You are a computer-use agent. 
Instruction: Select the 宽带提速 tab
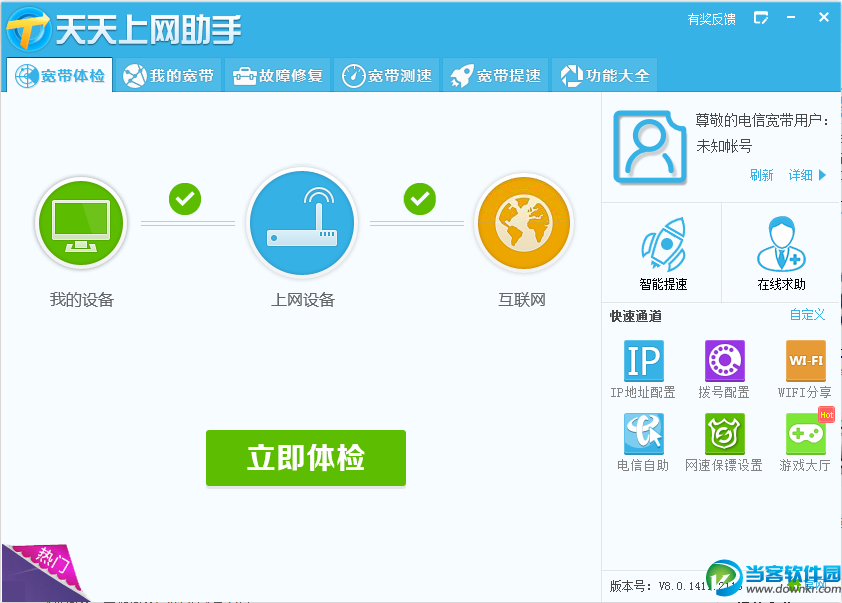(495, 75)
